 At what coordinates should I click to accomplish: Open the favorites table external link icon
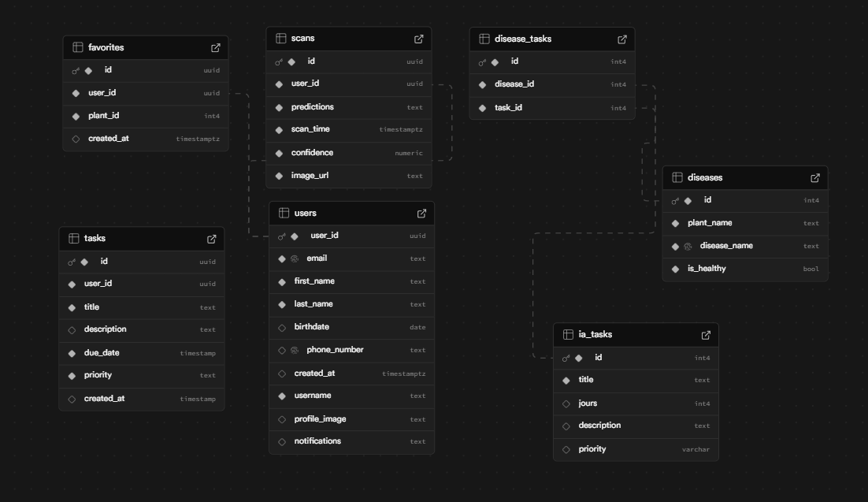(216, 48)
